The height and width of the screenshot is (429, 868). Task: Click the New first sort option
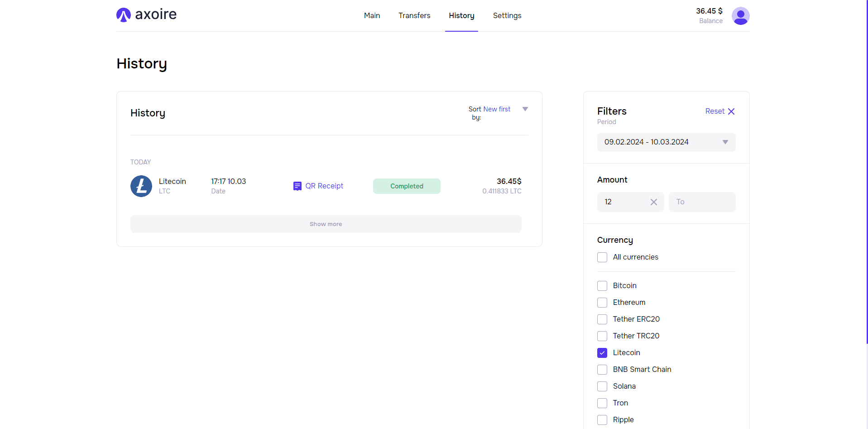tap(497, 109)
